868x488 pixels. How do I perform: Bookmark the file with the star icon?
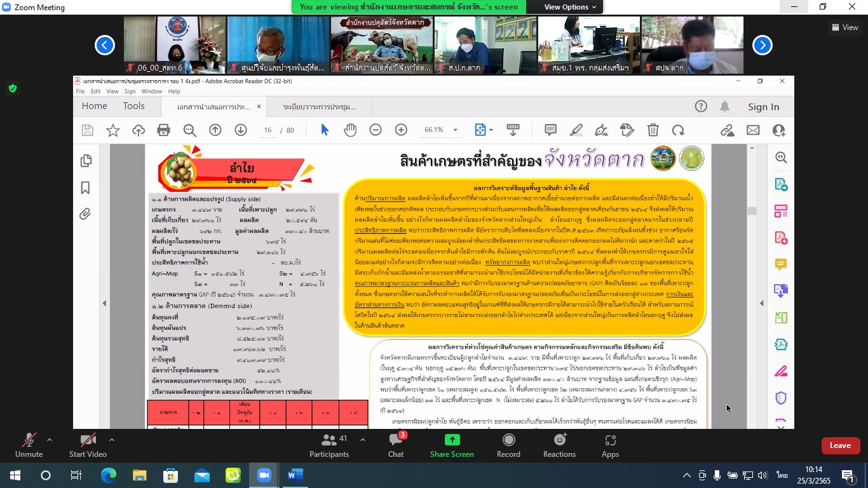(113, 130)
